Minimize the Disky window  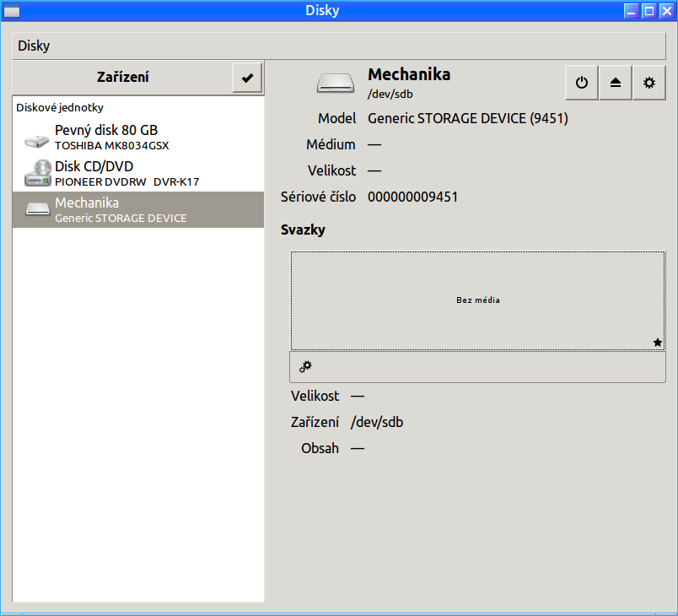click(632, 11)
